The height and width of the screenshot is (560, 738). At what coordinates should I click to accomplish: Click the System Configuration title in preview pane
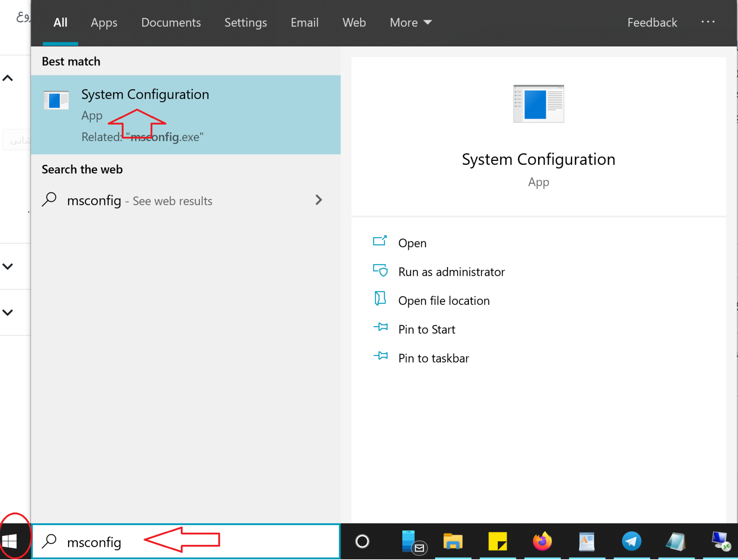539,159
